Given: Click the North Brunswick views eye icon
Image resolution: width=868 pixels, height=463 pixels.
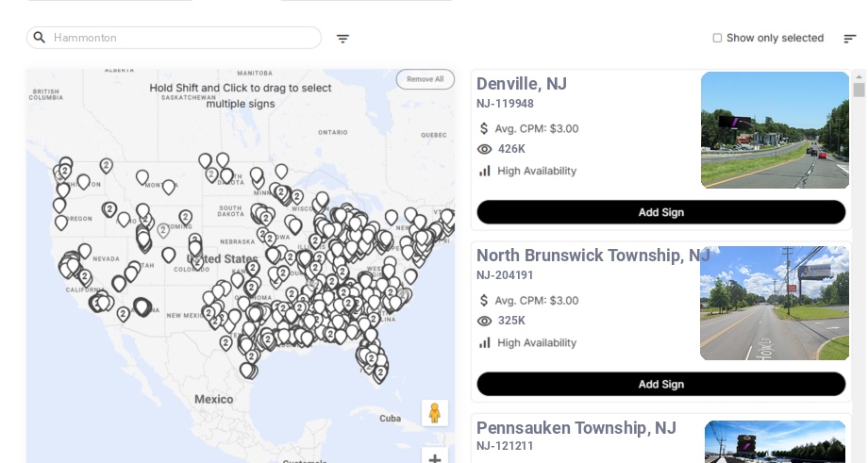Looking at the screenshot, I should click(x=485, y=321).
